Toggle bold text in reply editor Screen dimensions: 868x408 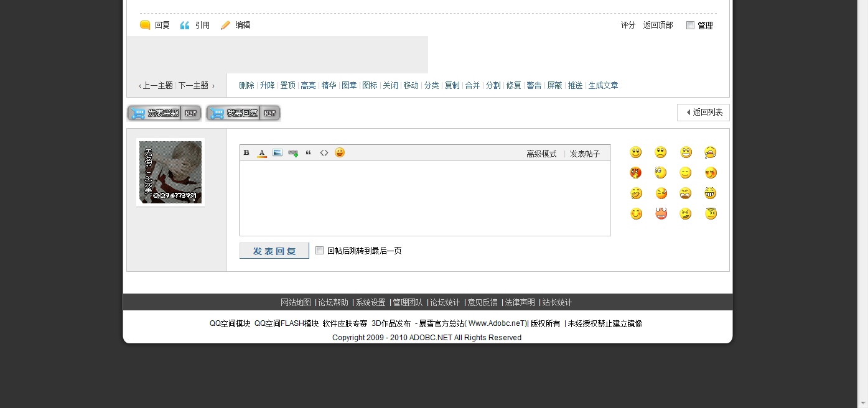coord(246,152)
